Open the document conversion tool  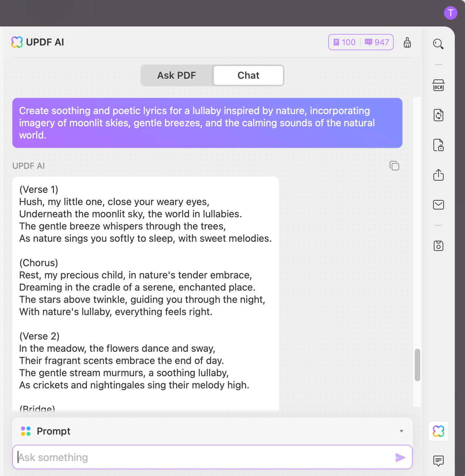[x=438, y=116]
